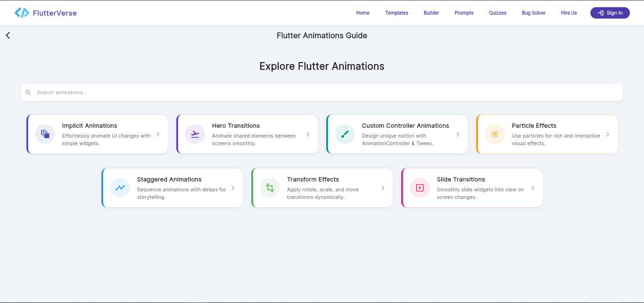Open the Hire Us link

pyautogui.click(x=569, y=13)
